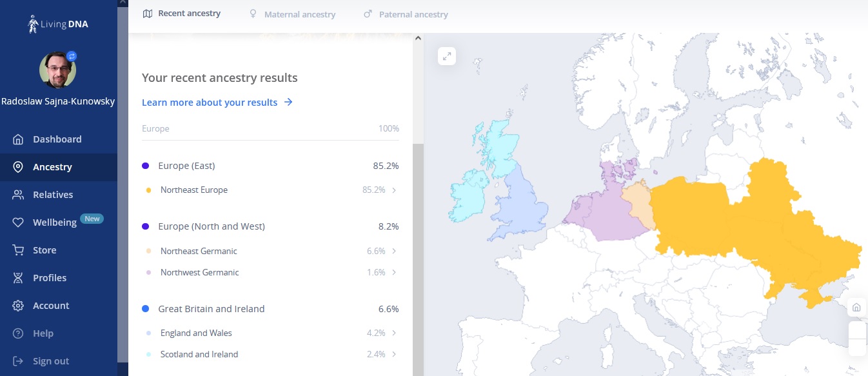This screenshot has height=376, width=868.
Task: Switch to the Paternal ancestry tab
Action: pyautogui.click(x=406, y=14)
